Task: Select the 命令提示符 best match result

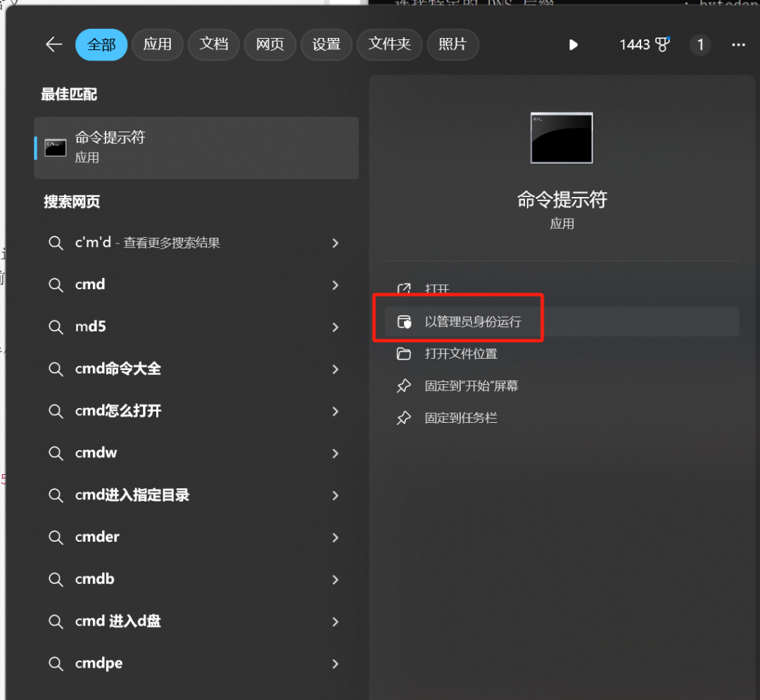Action: point(196,147)
